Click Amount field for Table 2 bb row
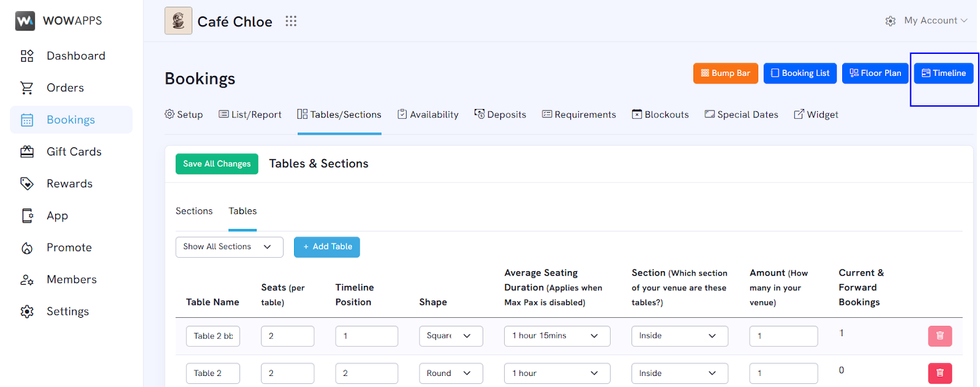The width and height of the screenshot is (980, 387). coord(783,336)
